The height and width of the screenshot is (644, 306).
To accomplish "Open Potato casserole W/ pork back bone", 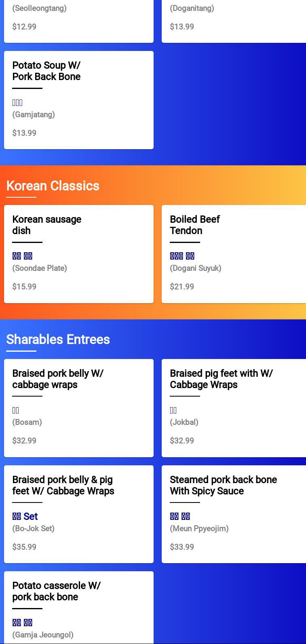I will (79, 608).
